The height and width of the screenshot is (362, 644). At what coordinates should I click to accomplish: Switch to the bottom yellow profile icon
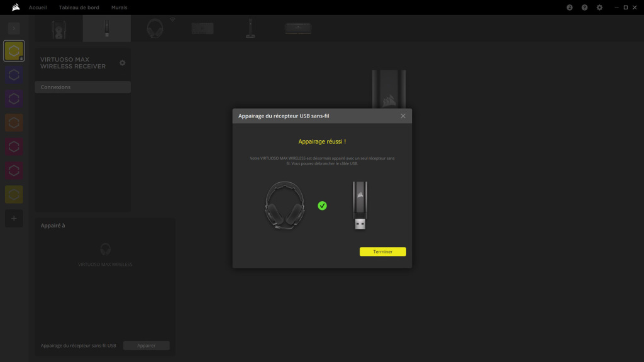(14, 194)
